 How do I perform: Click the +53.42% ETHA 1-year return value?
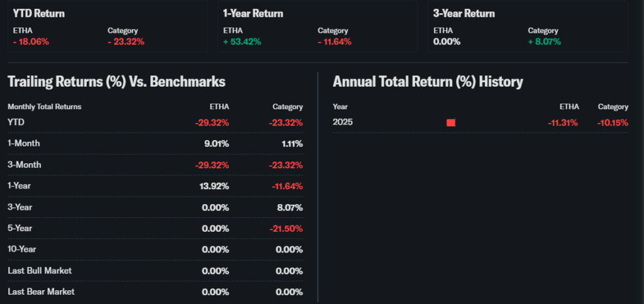[x=242, y=42]
